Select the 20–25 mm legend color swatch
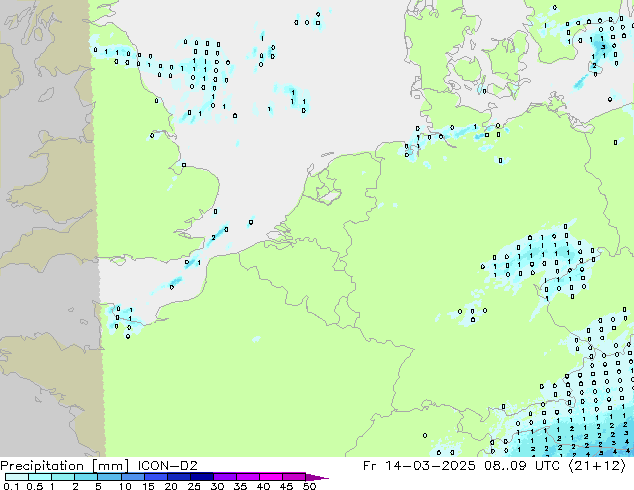This screenshot has height=490, width=634. tap(179, 477)
